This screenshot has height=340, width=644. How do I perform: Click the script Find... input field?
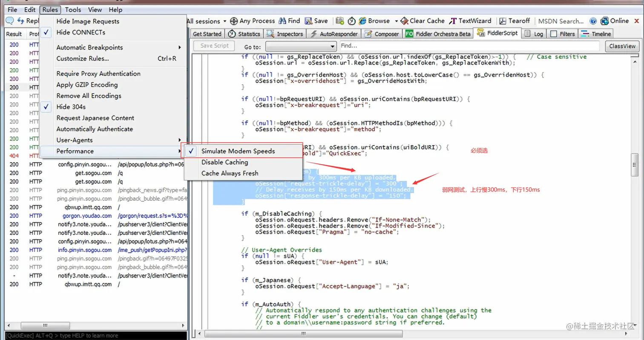[x=469, y=46]
